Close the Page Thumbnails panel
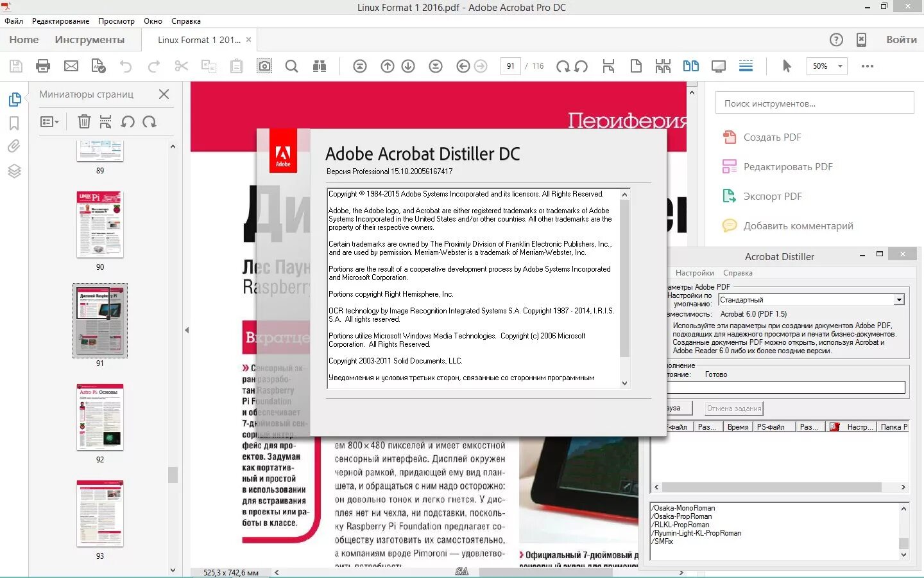924x578 pixels. tap(164, 94)
